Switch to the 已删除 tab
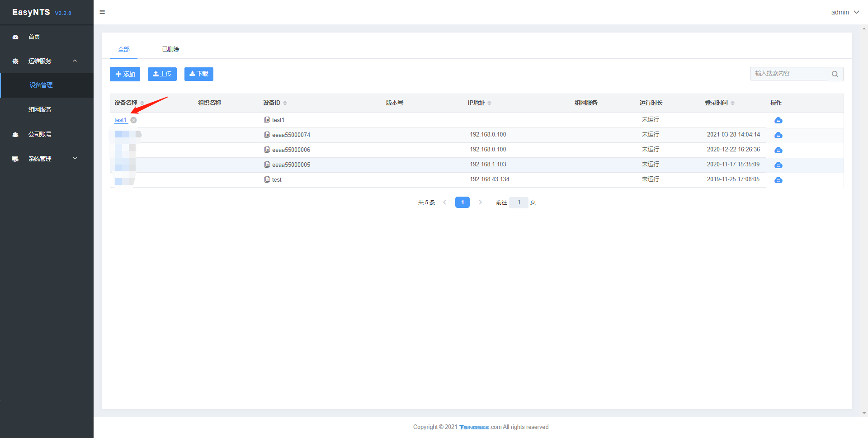Screen dimensions: 868x438 pyautogui.click(x=170, y=49)
